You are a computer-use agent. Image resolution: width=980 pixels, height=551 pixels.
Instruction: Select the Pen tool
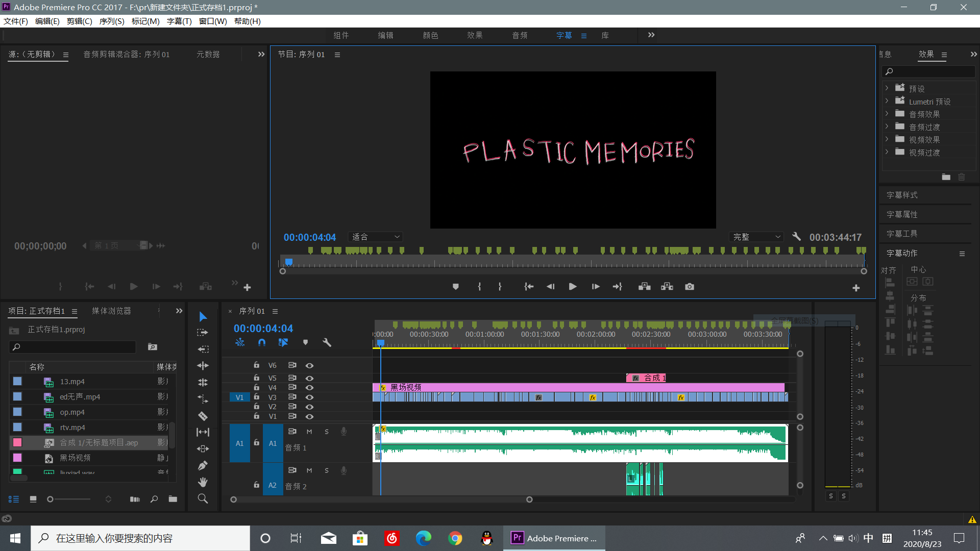(203, 465)
